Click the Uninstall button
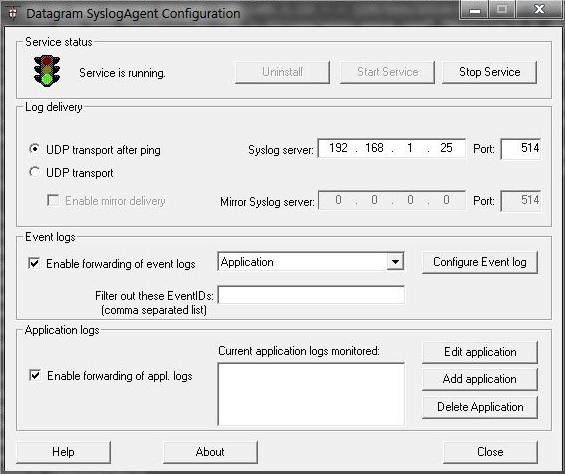Viewport: 565px width, 474px height. click(x=282, y=72)
